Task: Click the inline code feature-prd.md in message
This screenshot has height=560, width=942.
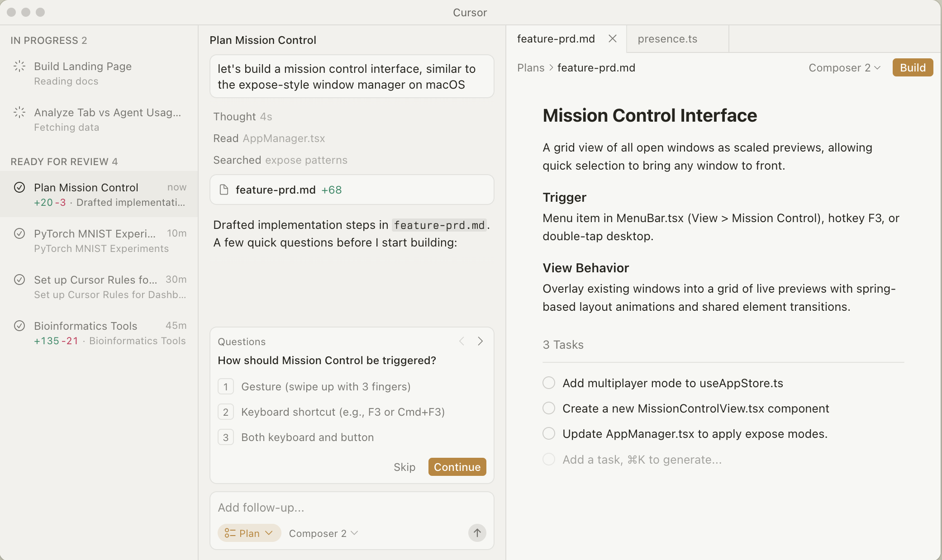Action: (x=439, y=225)
